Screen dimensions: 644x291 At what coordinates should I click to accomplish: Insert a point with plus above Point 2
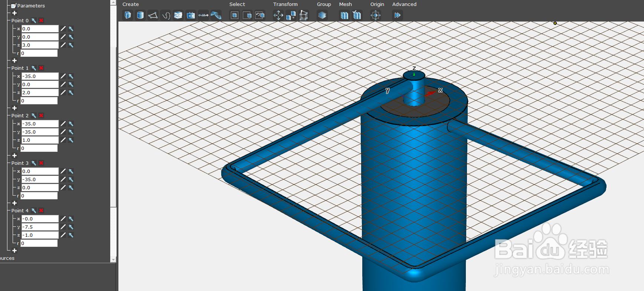[x=14, y=108]
